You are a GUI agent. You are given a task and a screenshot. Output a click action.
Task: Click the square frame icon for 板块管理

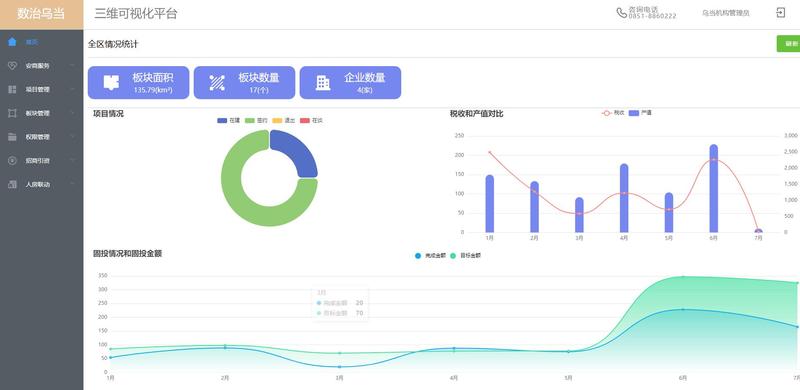coord(12,113)
